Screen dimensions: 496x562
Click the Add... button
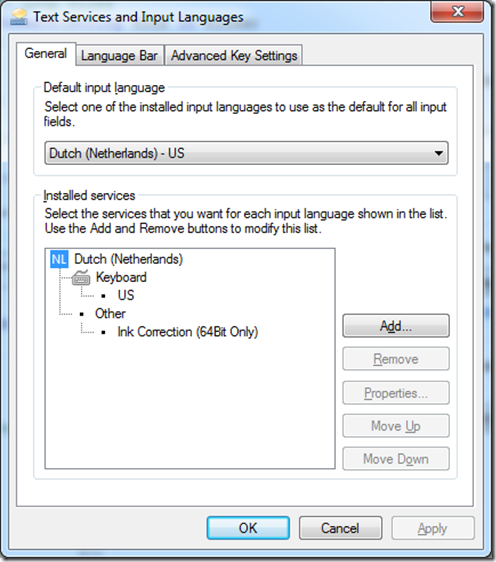(396, 326)
